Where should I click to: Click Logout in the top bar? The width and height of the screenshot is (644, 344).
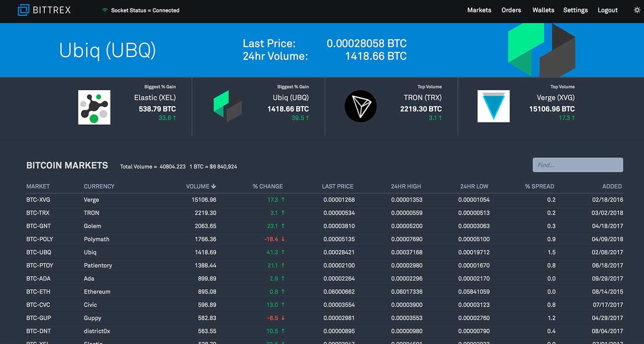pyautogui.click(x=608, y=10)
